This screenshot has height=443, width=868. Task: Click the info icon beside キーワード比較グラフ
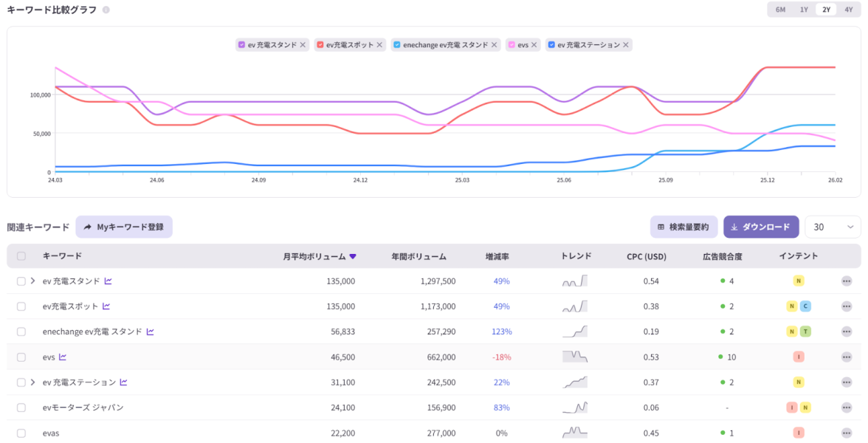pos(106,10)
